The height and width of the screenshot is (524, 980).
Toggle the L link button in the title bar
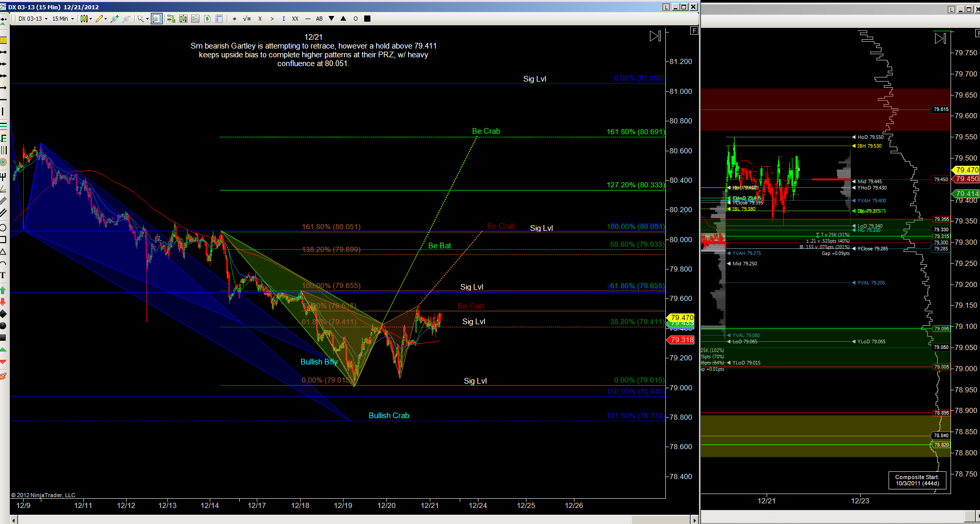point(666,7)
